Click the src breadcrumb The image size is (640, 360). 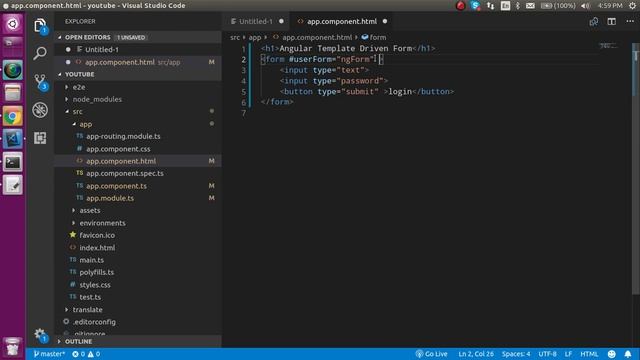[235, 37]
